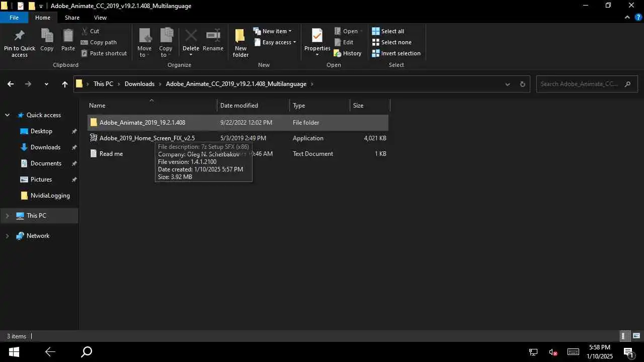Open file History
This screenshot has height=362, width=644.
[x=348, y=53]
